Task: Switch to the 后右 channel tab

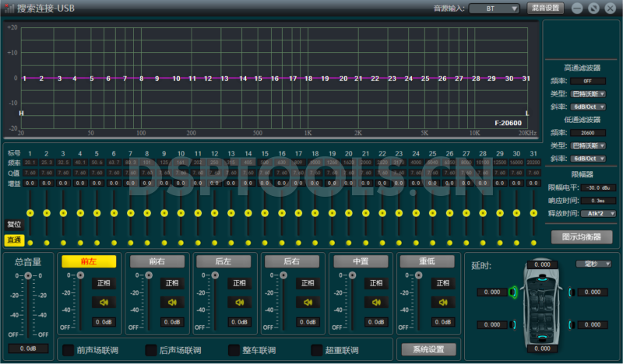Action: (291, 261)
